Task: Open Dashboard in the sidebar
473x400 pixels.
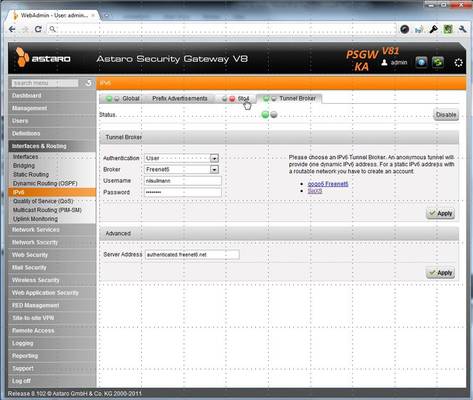Action: [52, 96]
